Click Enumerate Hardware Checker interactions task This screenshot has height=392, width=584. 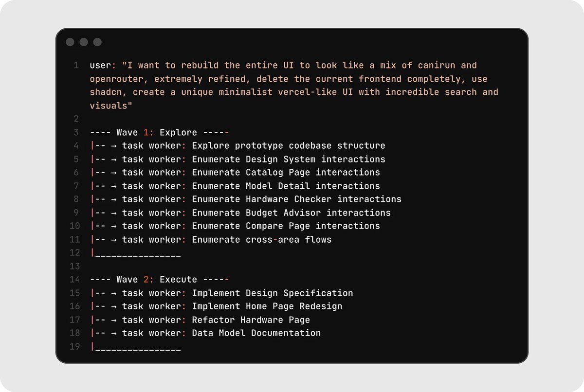[296, 199]
